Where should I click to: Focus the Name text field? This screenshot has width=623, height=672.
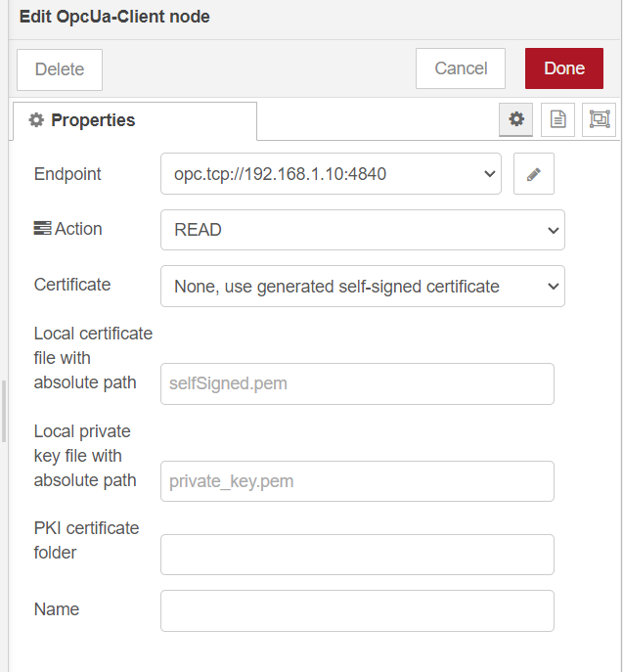(x=357, y=610)
